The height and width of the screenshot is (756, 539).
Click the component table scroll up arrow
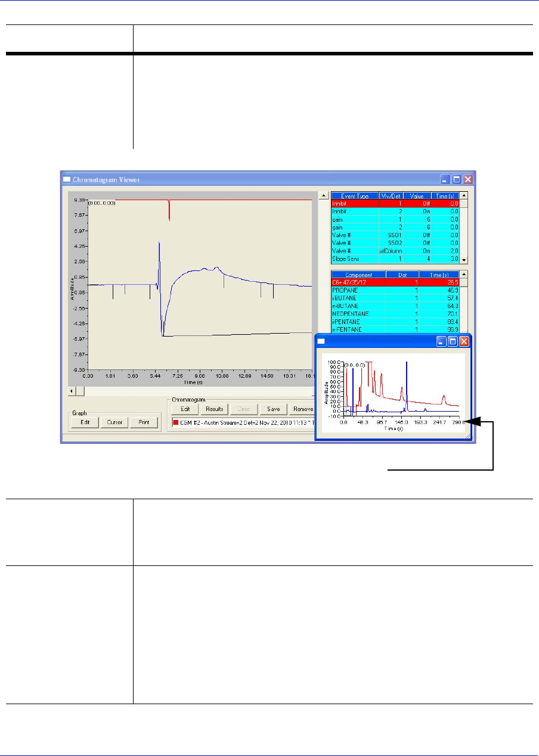(x=464, y=274)
